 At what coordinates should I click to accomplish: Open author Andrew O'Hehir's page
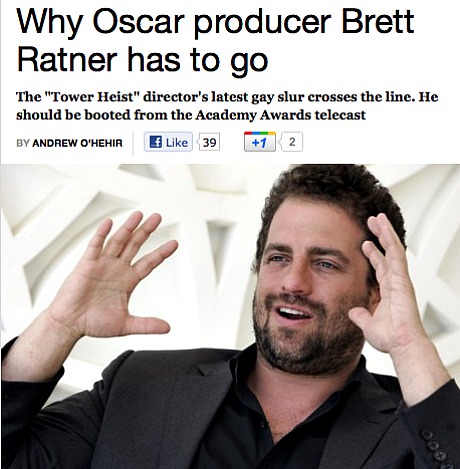77,143
